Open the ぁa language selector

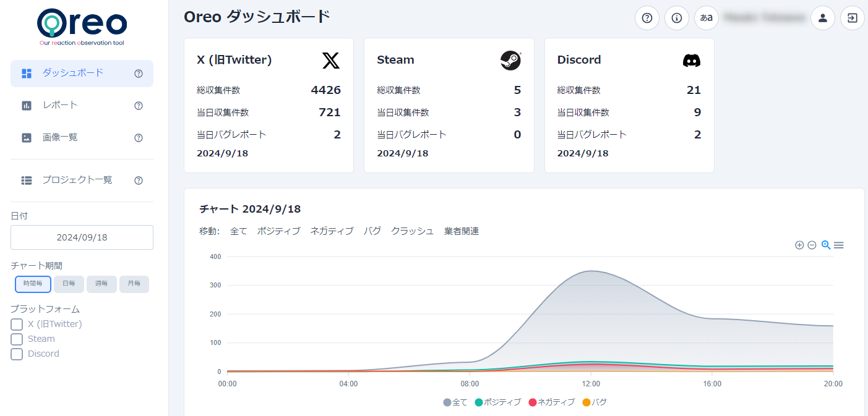pyautogui.click(x=706, y=18)
